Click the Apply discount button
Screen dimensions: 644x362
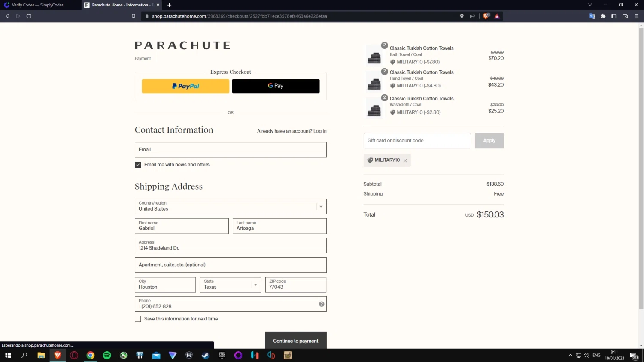489,141
